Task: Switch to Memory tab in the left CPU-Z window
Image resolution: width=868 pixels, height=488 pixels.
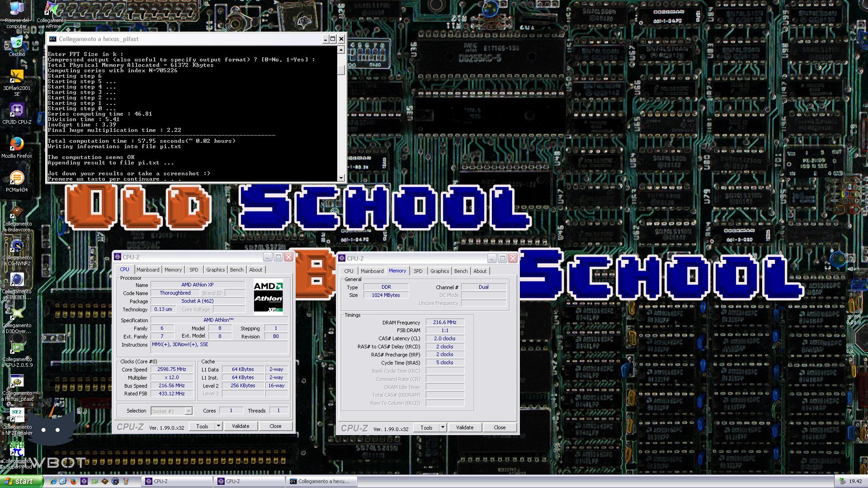Action: pos(173,270)
